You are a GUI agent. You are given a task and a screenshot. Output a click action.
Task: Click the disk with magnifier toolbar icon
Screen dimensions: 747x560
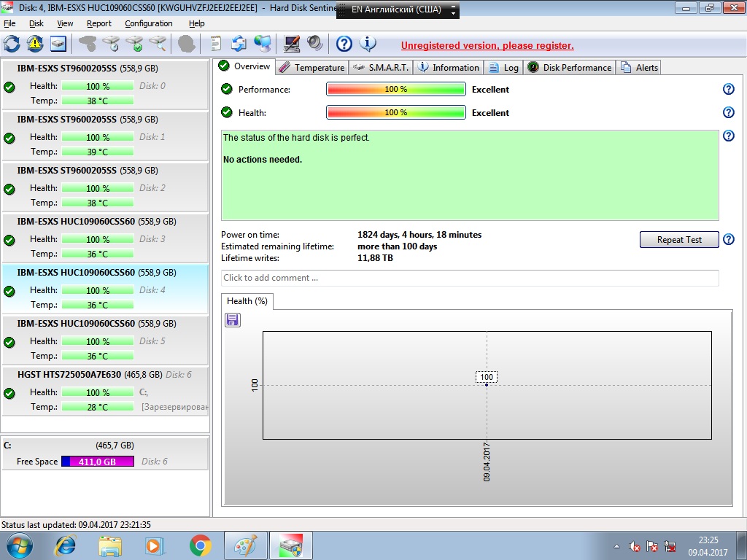click(158, 44)
